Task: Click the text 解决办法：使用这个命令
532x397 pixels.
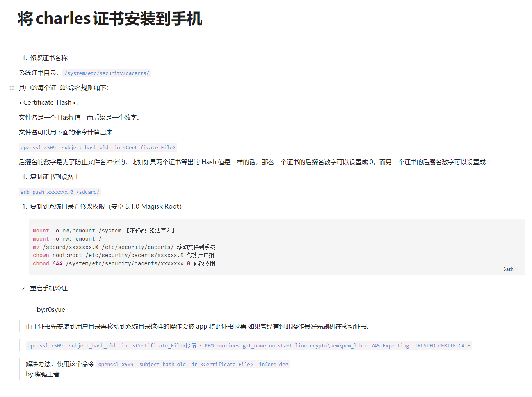Action: click(x=60, y=364)
